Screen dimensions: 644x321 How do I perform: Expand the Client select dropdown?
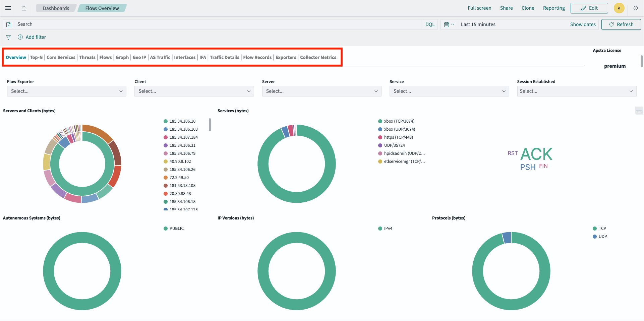pyautogui.click(x=194, y=91)
